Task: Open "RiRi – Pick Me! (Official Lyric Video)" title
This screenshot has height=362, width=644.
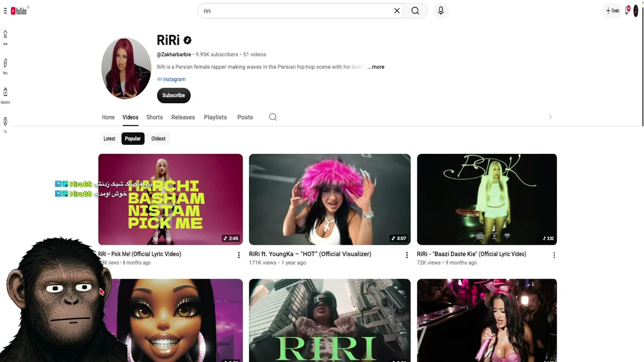Action: (x=140, y=254)
